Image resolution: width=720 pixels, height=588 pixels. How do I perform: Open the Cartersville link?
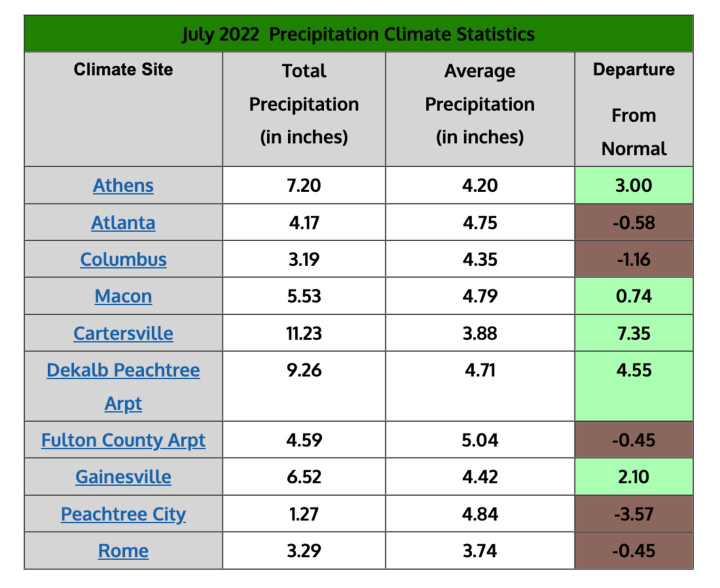123,333
